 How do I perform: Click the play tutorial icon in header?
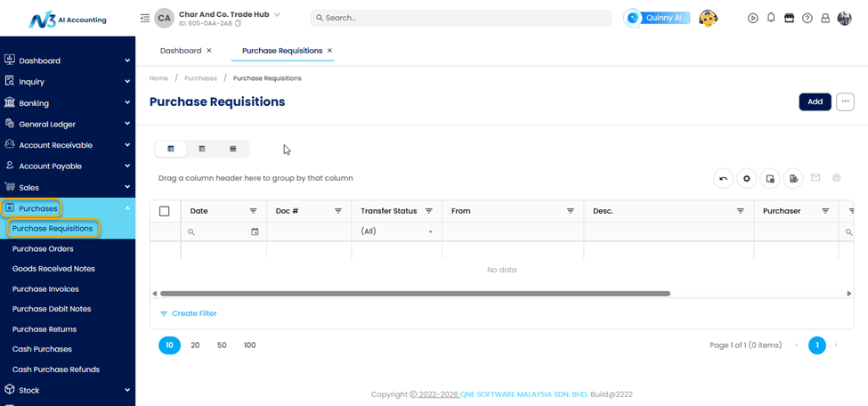pyautogui.click(x=752, y=19)
